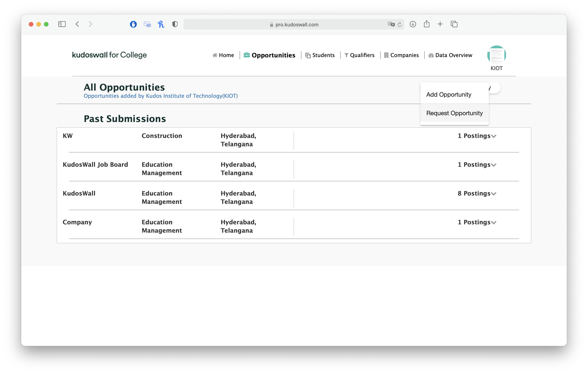The width and height of the screenshot is (588, 374).
Task: Open the Opportunities nav item
Action: pyautogui.click(x=269, y=55)
